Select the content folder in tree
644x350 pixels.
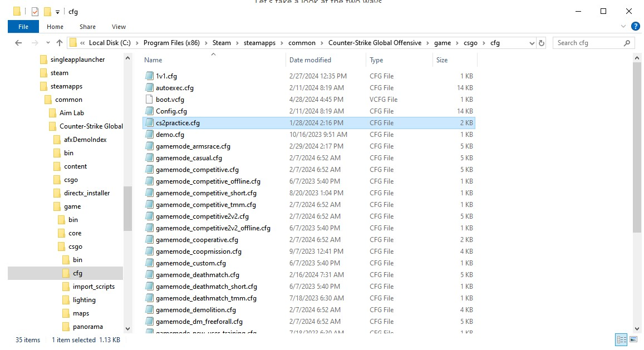75,166
